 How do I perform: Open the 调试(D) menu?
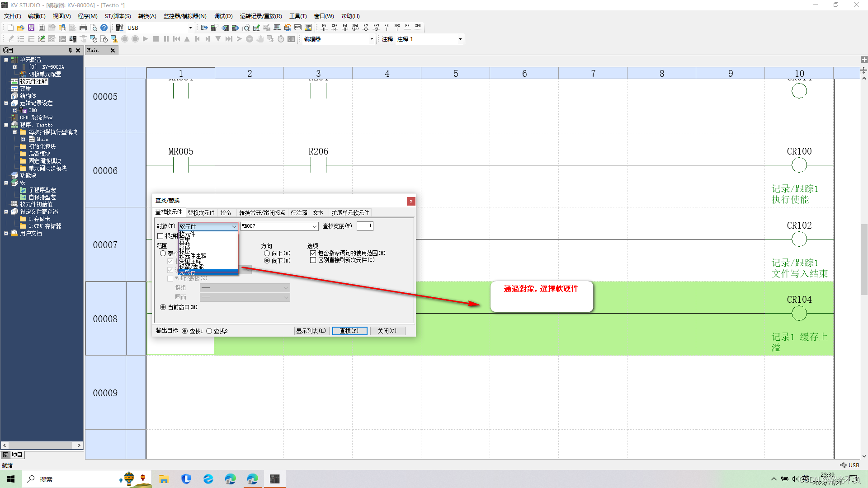(x=223, y=16)
